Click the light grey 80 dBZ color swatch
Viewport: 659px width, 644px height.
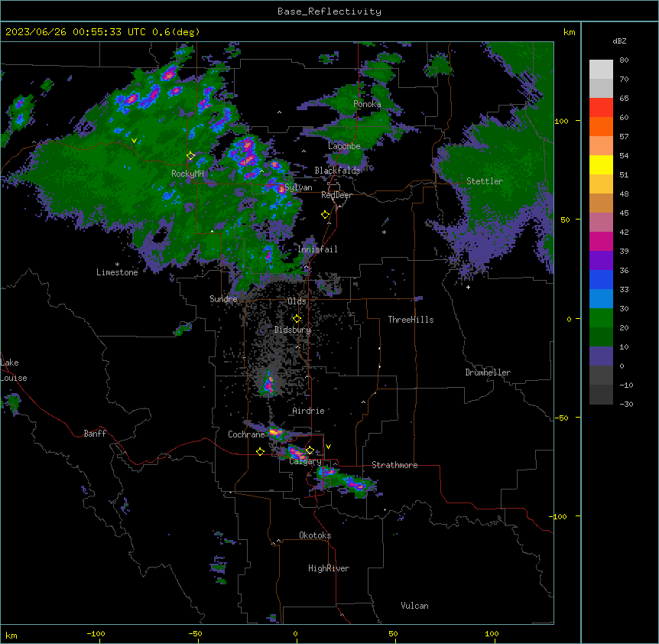[601, 70]
